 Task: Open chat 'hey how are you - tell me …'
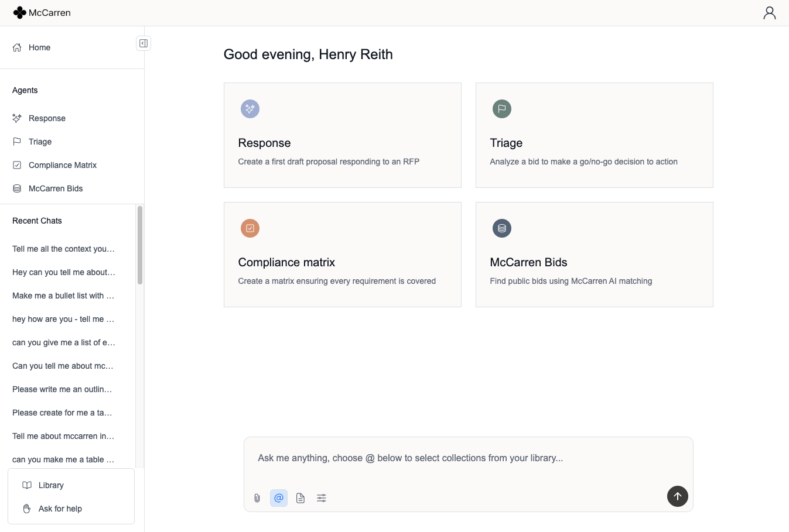[x=63, y=319]
